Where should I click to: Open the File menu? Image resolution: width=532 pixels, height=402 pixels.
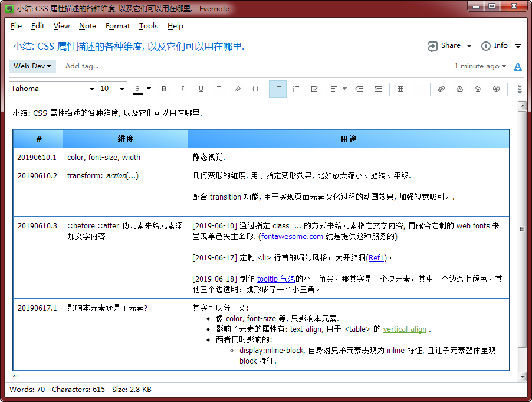(16, 26)
